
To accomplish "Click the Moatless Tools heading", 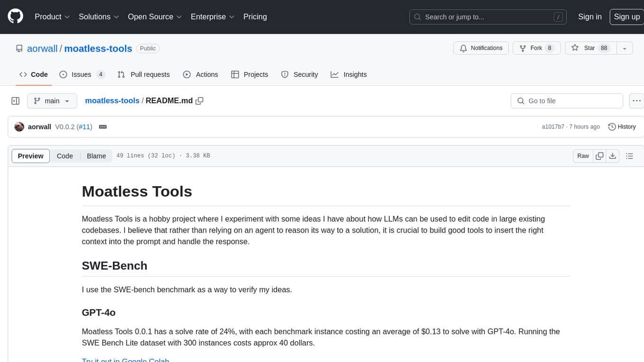I will (x=137, y=191).
